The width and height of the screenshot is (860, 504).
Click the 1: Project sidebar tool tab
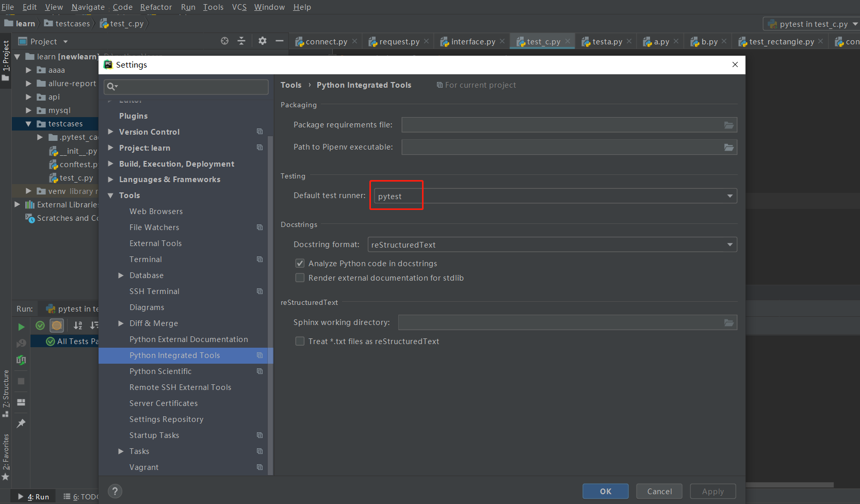(6, 60)
